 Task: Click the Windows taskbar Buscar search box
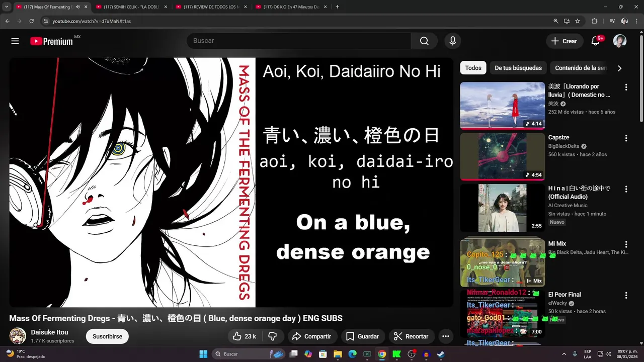click(250, 354)
